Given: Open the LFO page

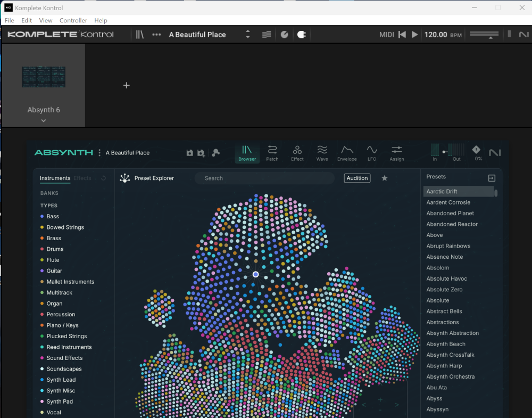Looking at the screenshot, I should coord(372,153).
